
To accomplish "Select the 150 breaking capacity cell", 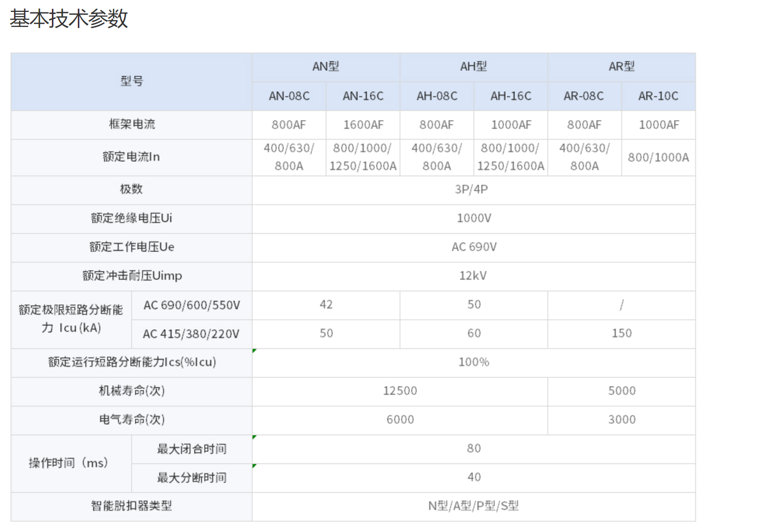I will pyautogui.click(x=621, y=333).
